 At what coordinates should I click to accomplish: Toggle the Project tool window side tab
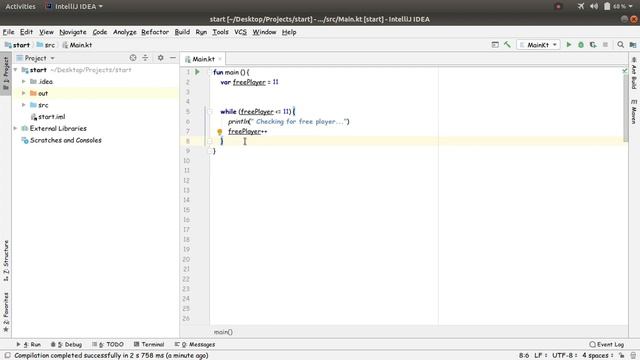pos(6,73)
